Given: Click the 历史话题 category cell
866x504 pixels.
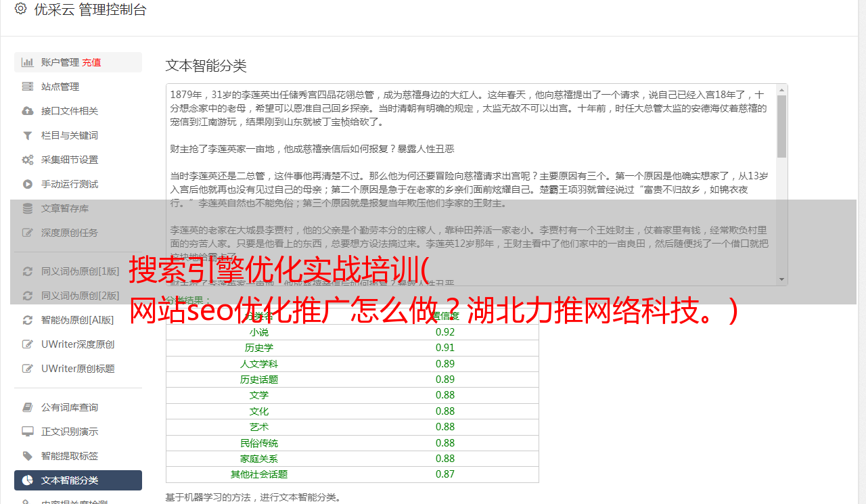Looking at the screenshot, I should [x=259, y=380].
